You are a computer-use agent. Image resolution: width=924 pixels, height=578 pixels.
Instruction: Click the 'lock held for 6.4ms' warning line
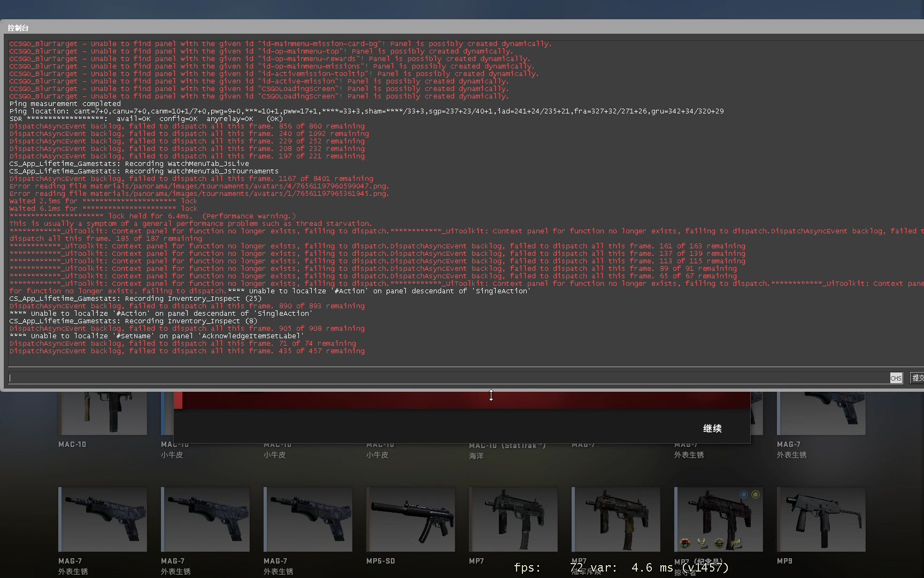152,216
